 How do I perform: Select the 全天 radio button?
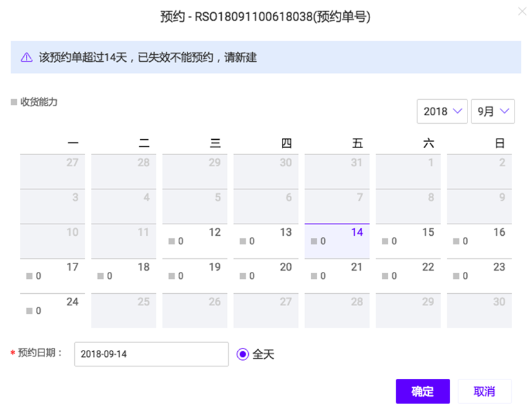[x=242, y=354]
